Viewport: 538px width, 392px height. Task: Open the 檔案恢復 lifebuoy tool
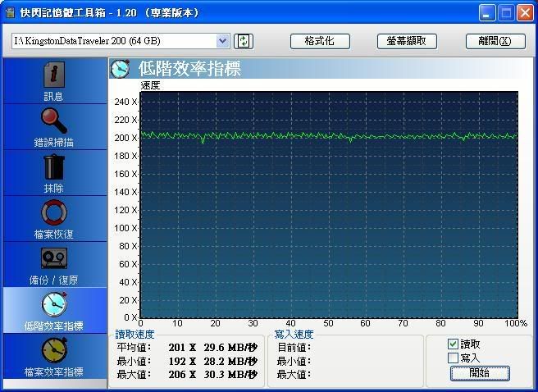(x=54, y=212)
